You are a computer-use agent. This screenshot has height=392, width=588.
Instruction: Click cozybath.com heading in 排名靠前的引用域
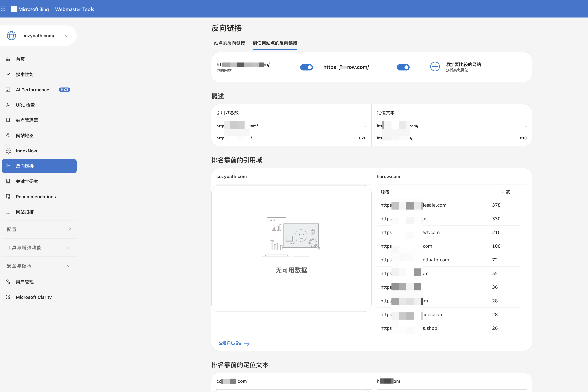point(231,176)
